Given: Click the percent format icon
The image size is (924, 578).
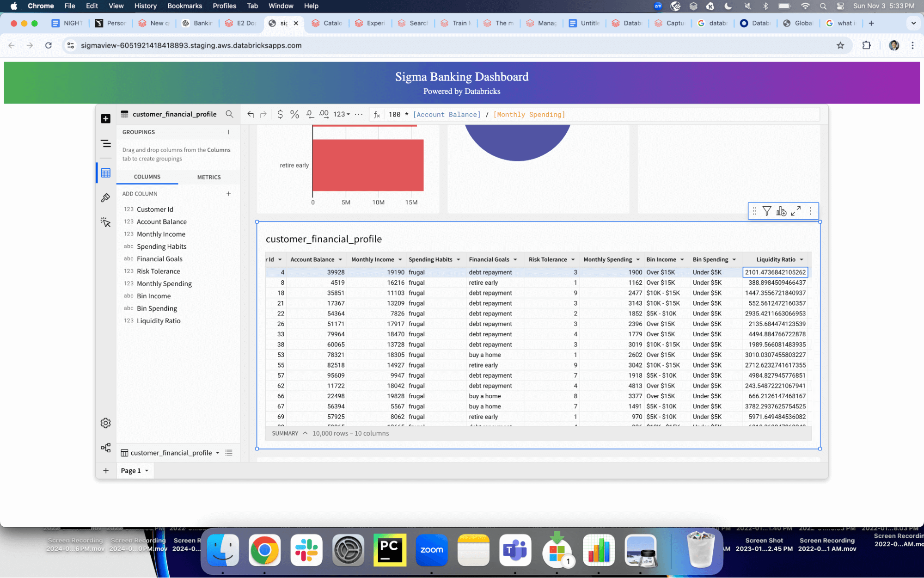Looking at the screenshot, I should pyautogui.click(x=294, y=114).
